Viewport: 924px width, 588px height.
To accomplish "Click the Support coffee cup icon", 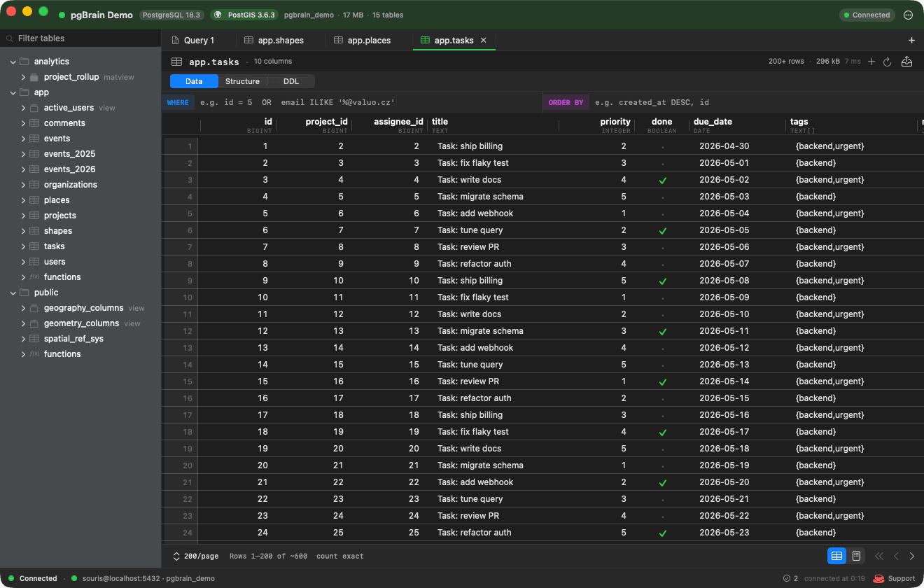I will click(x=878, y=578).
